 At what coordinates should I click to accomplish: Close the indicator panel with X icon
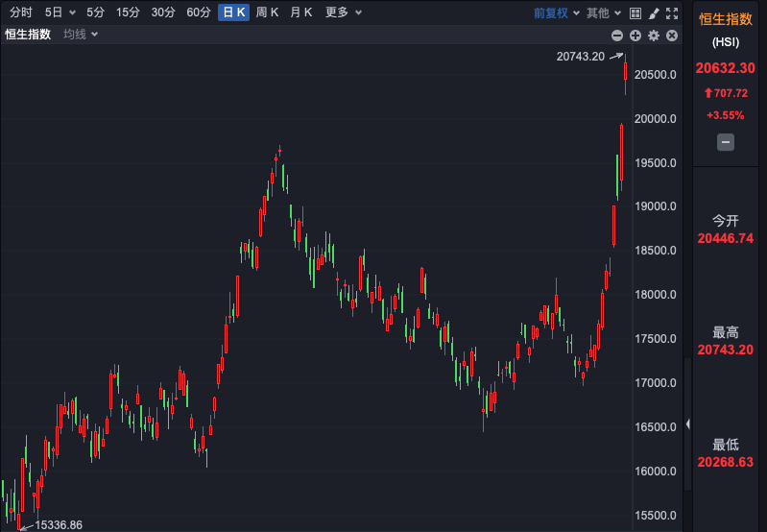pyautogui.click(x=672, y=36)
